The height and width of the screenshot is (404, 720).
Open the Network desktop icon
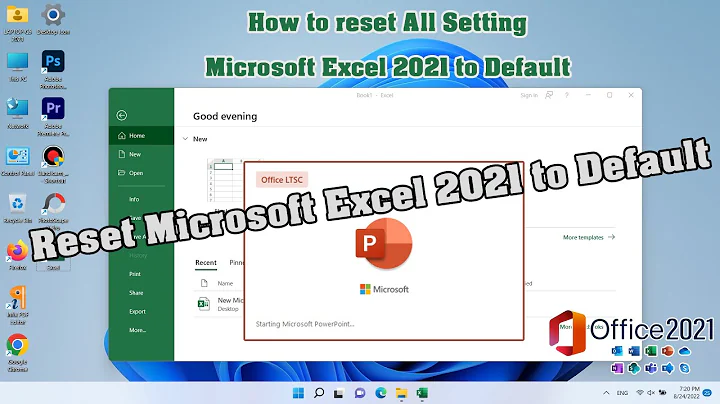(x=17, y=113)
